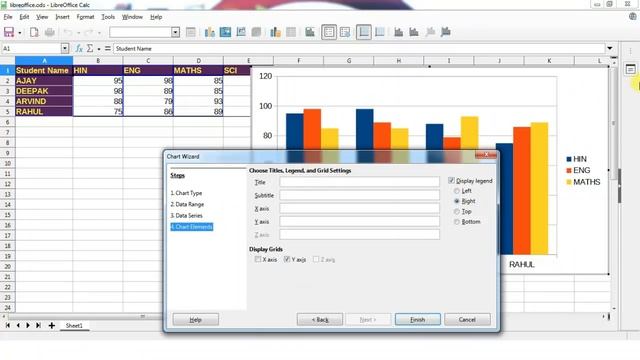Viewport: 640px width, 360px height.
Task: Open the Edit menu
Action: point(24,17)
